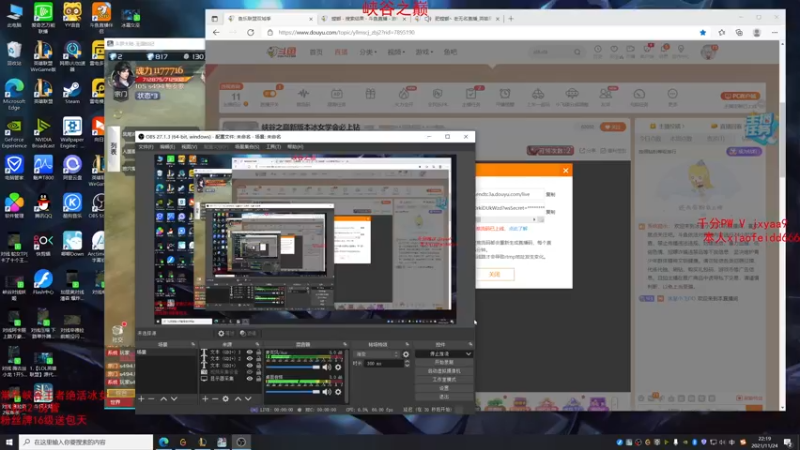Switch to the second Edge browser tab

(364, 18)
